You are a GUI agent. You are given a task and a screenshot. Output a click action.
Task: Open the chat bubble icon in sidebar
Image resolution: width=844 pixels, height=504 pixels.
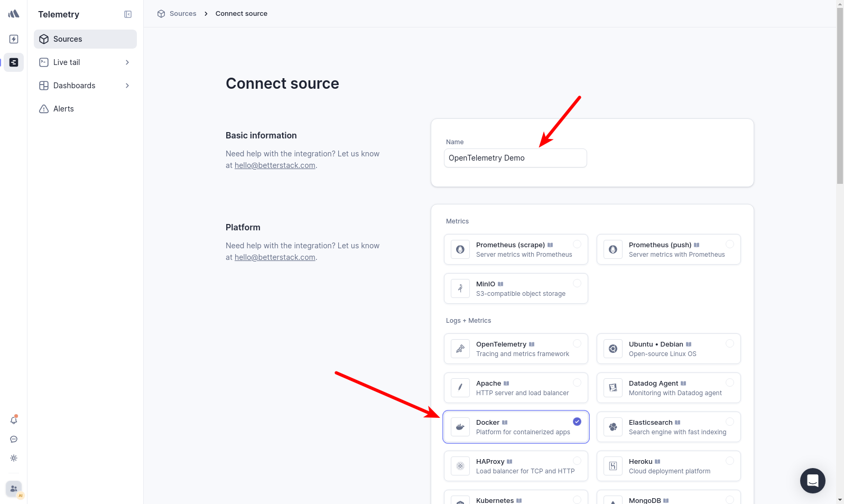(x=14, y=439)
